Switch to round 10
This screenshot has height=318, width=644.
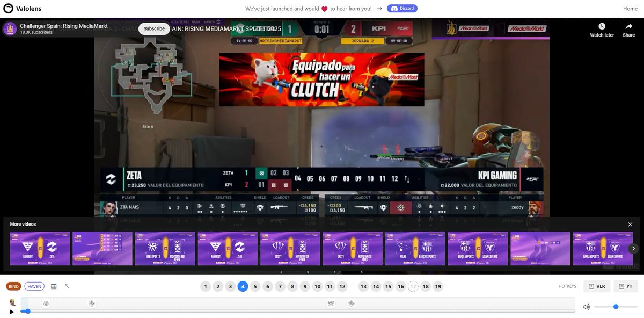tap(317, 286)
